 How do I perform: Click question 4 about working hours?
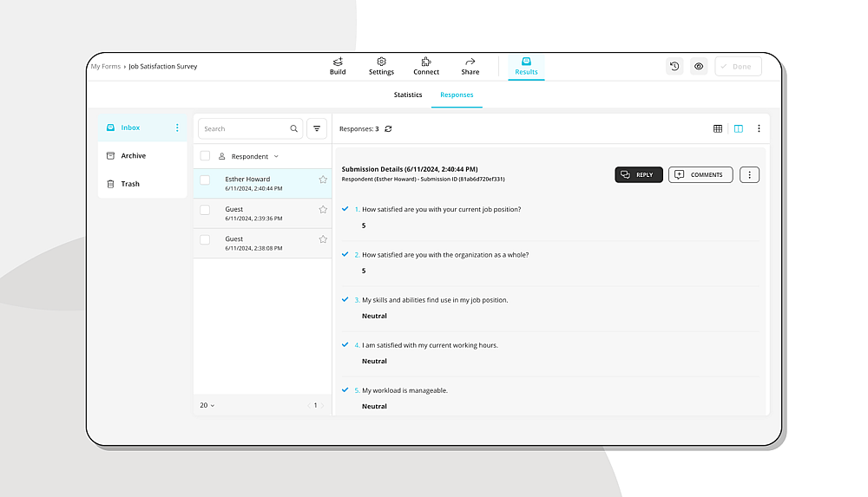coord(430,345)
